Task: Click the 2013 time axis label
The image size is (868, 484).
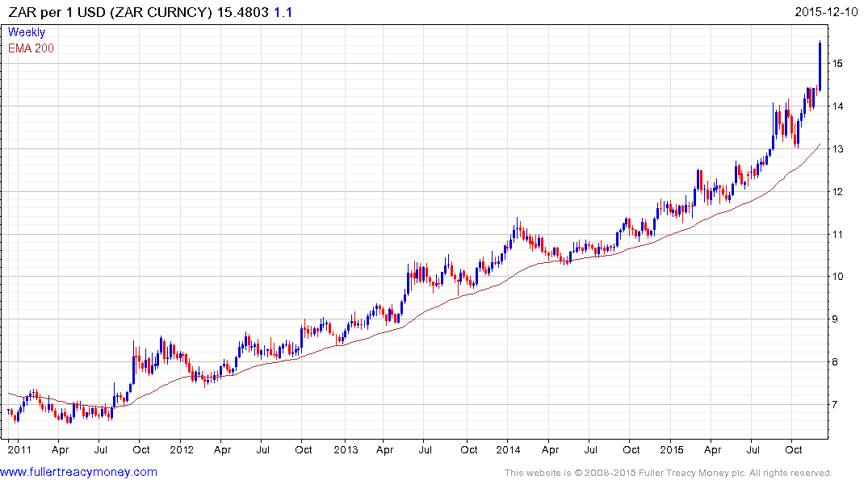Action: 346,449
